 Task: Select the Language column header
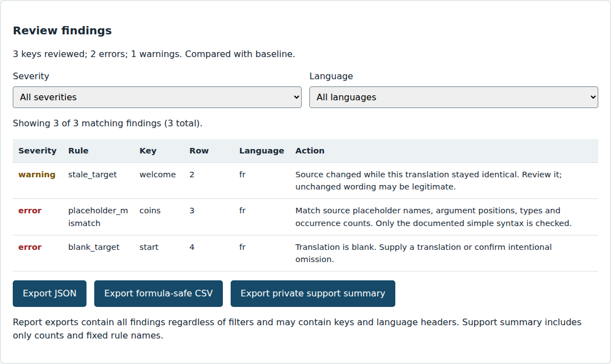[262, 151]
